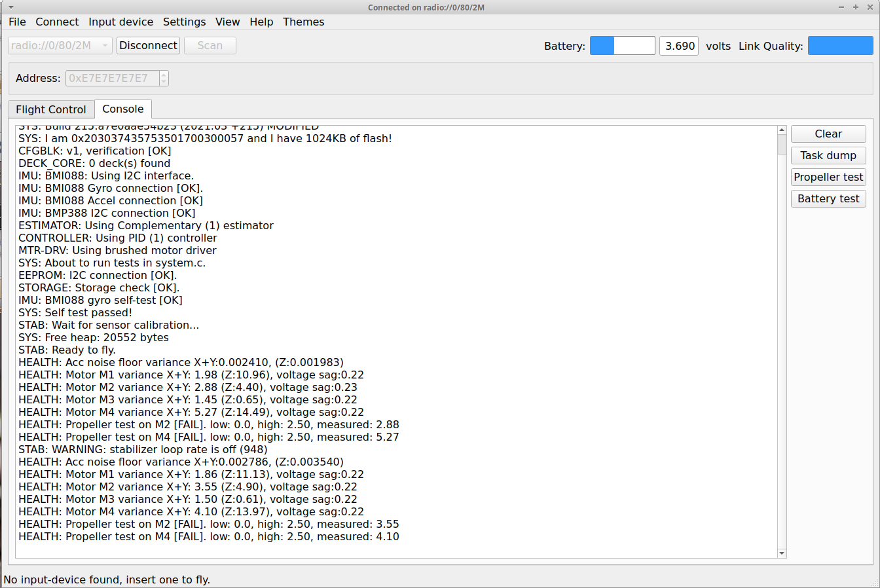
Task: Select the Console tab
Action: 123,109
